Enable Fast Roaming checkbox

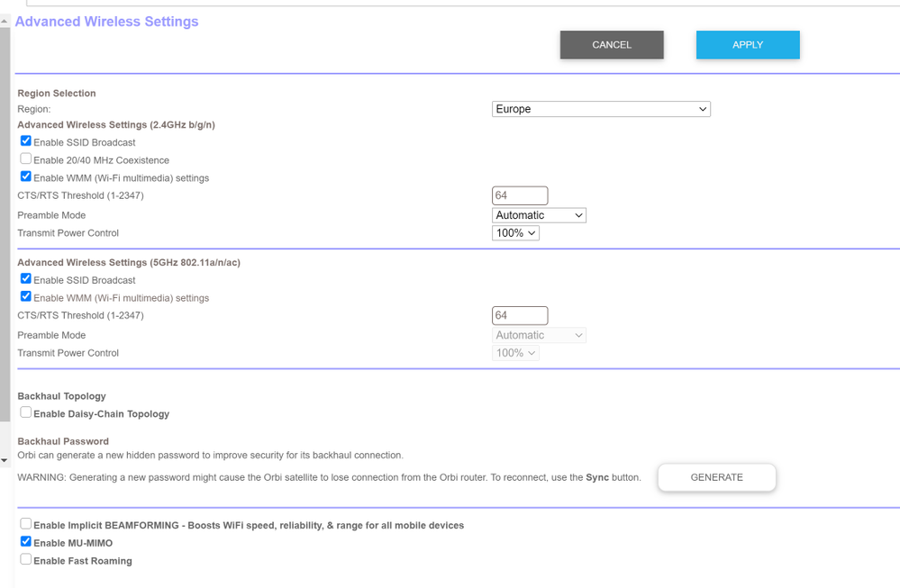click(26, 559)
